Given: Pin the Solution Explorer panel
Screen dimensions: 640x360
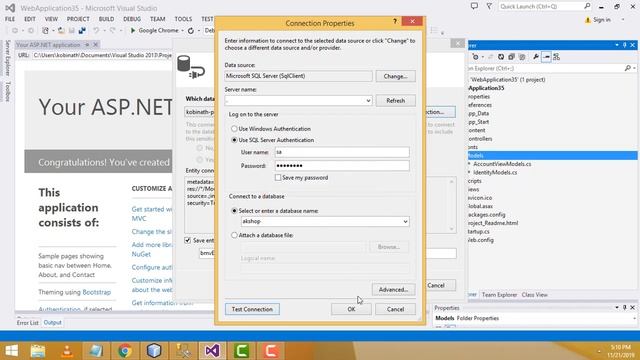Looking at the screenshot, I should [x=624, y=45].
